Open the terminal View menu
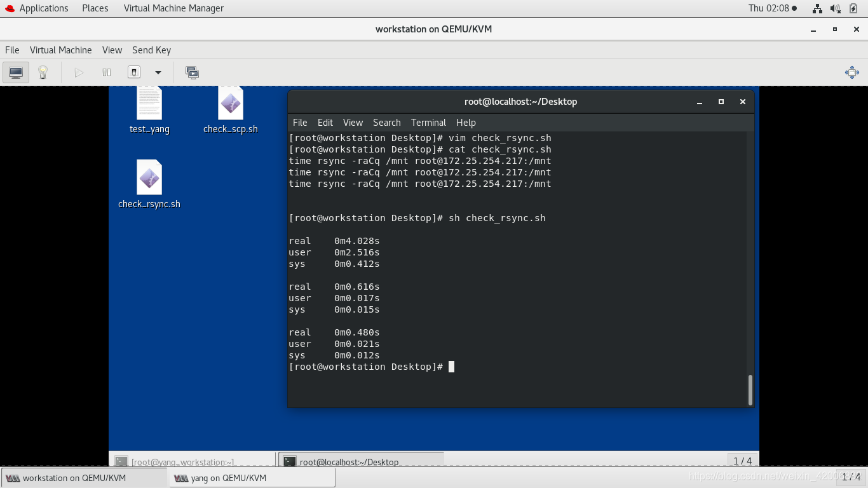 353,123
